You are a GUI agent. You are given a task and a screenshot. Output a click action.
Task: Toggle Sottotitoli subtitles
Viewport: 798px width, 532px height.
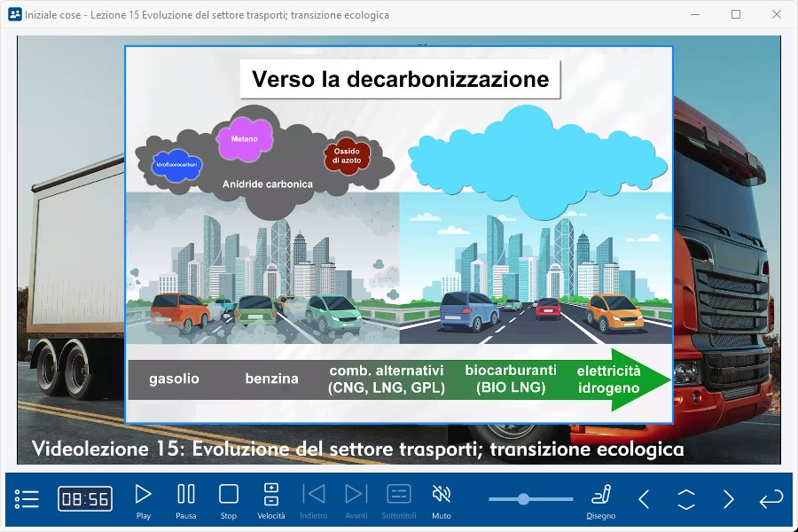pyautogui.click(x=399, y=499)
